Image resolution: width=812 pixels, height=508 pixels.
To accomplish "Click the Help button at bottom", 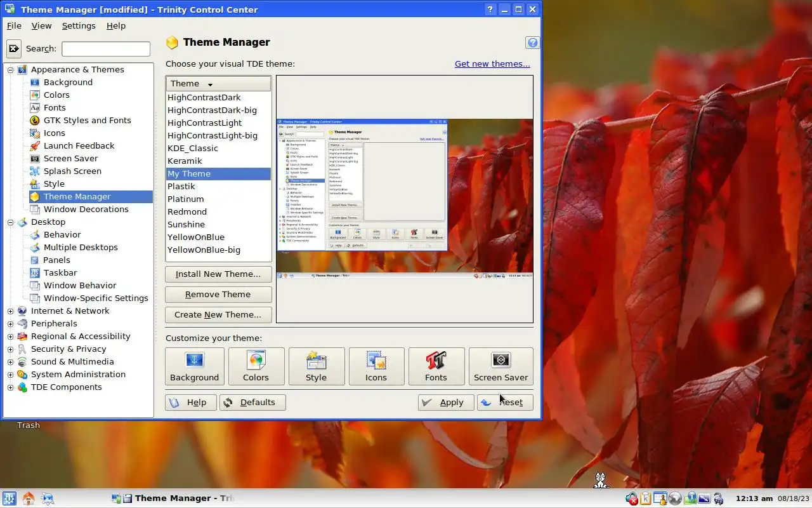I will tap(190, 403).
